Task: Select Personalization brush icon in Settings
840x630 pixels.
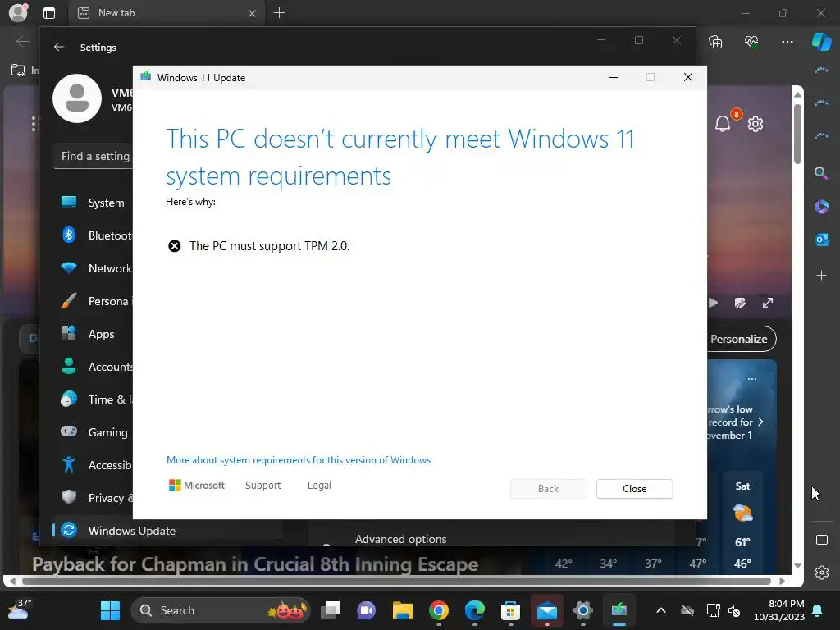Action: [x=69, y=301]
